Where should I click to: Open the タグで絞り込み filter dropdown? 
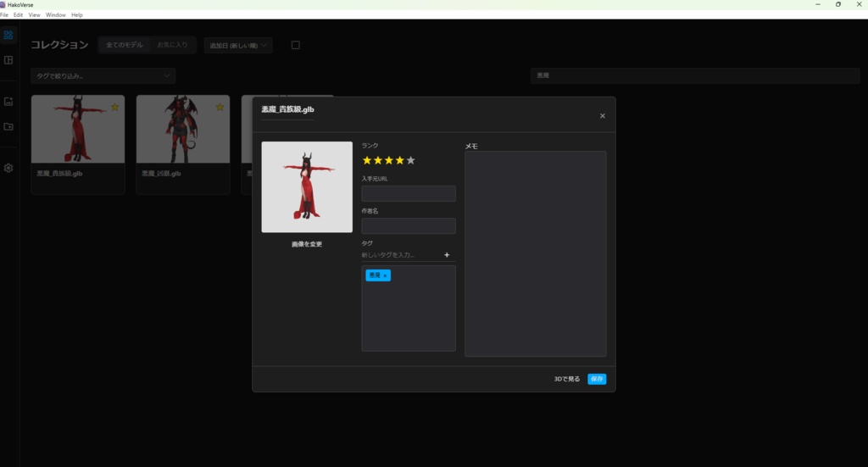click(103, 75)
